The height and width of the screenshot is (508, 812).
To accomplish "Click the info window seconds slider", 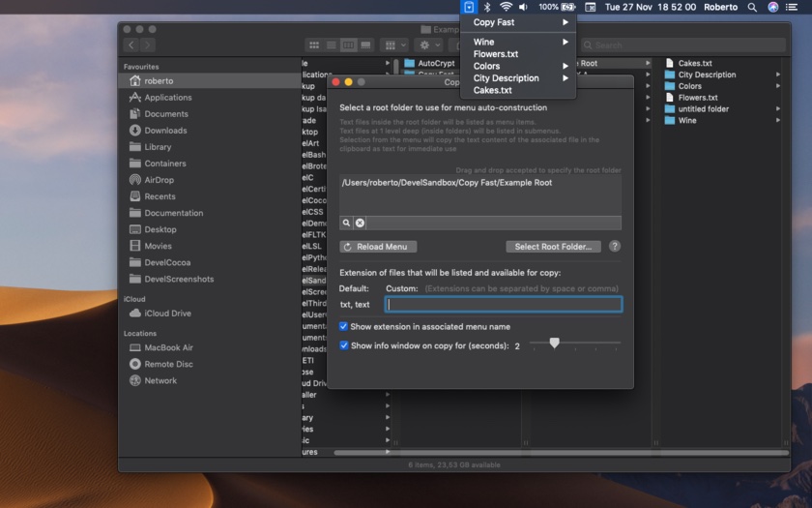I will (x=554, y=343).
